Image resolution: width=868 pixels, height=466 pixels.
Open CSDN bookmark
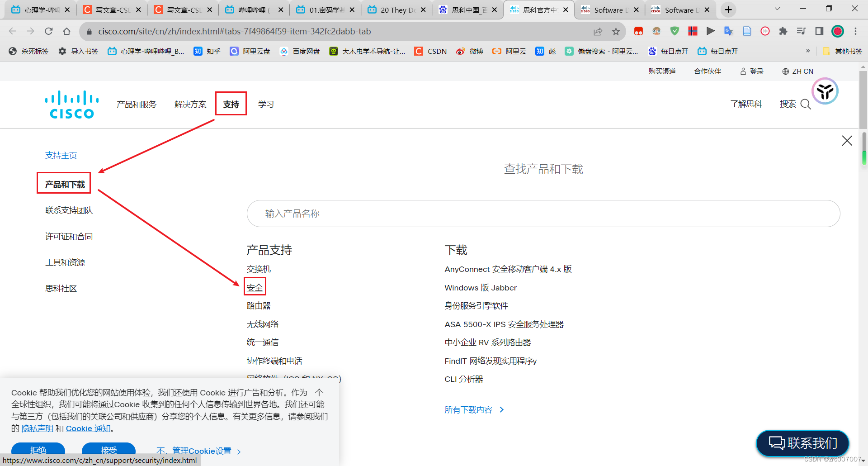coord(431,51)
